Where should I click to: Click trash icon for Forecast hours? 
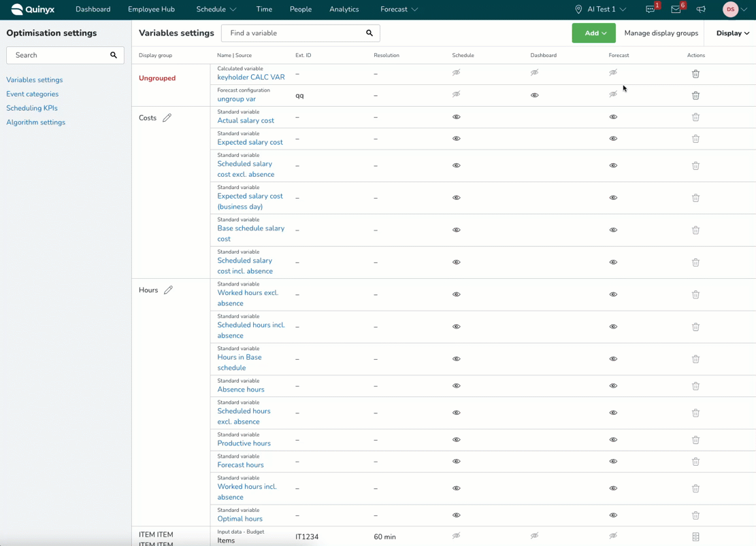point(695,462)
